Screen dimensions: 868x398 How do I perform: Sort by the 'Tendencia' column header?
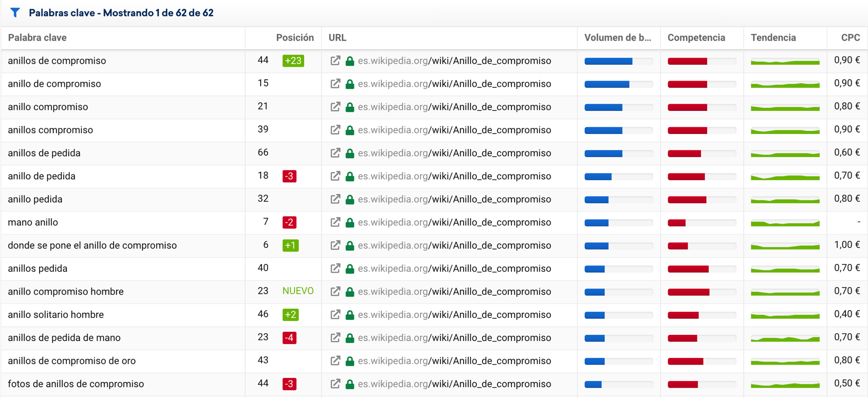pos(773,37)
